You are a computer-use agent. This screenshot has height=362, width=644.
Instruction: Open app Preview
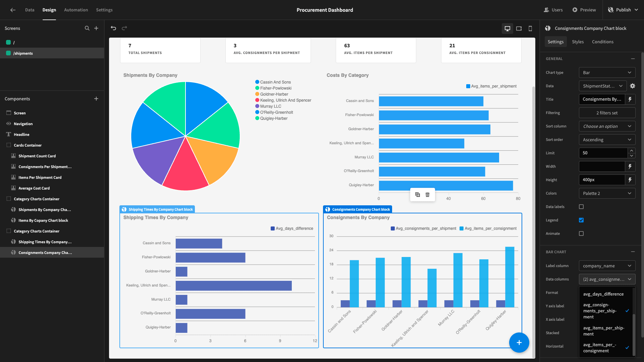click(584, 10)
